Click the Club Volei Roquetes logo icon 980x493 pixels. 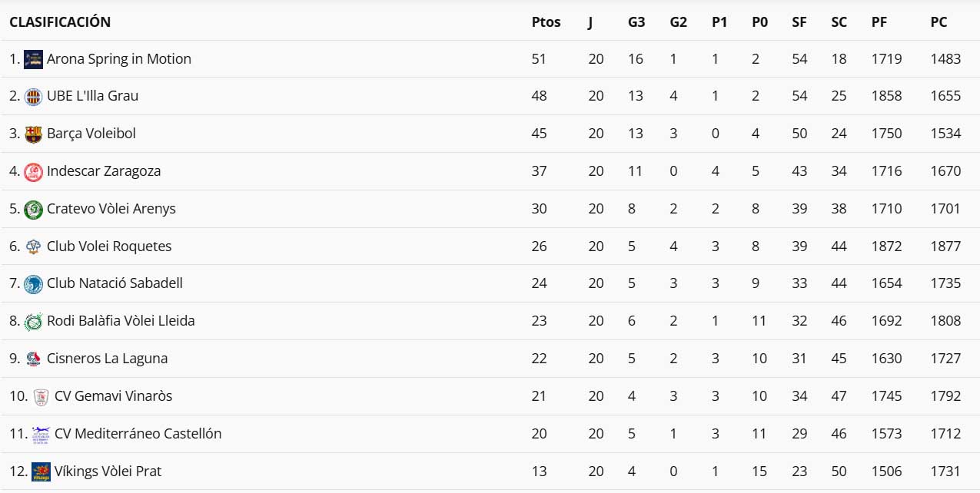[x=33, y=246]
